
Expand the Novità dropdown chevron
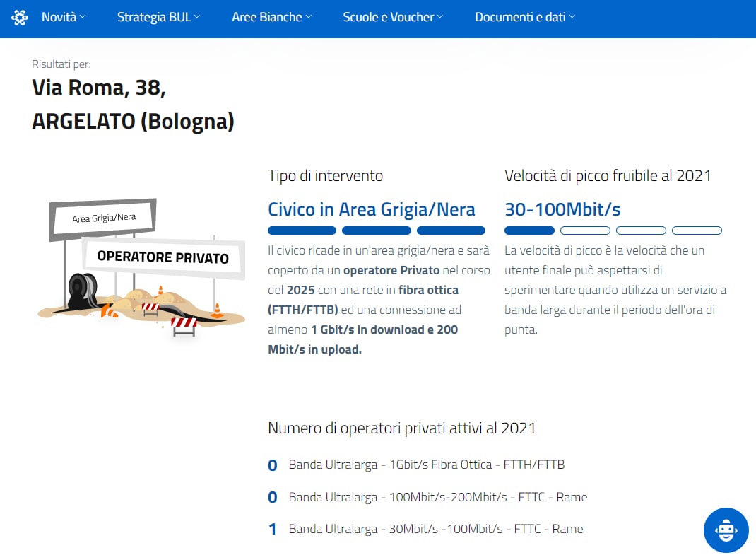(x=83, y=17)
